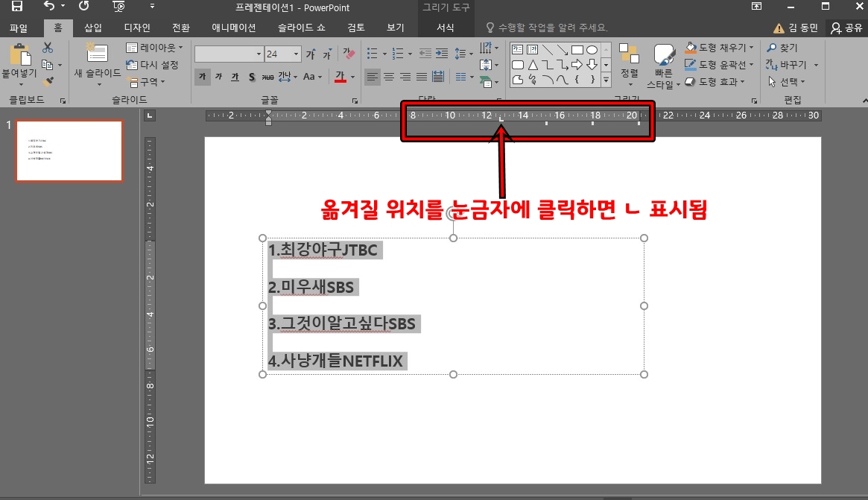Toggle strikethrough formatting
The width and height of the screenshot is (868, 500).
(268, 77)
